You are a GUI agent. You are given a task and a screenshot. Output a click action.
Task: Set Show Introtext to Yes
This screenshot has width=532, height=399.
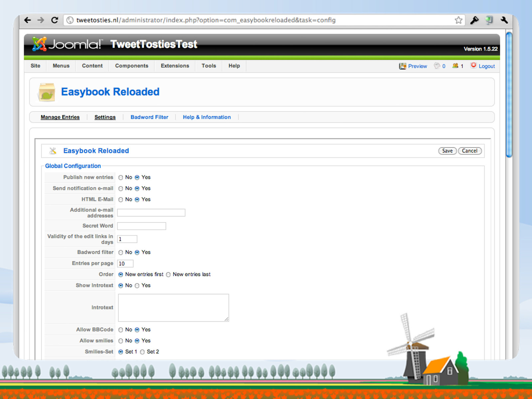[x=137, y=286]
